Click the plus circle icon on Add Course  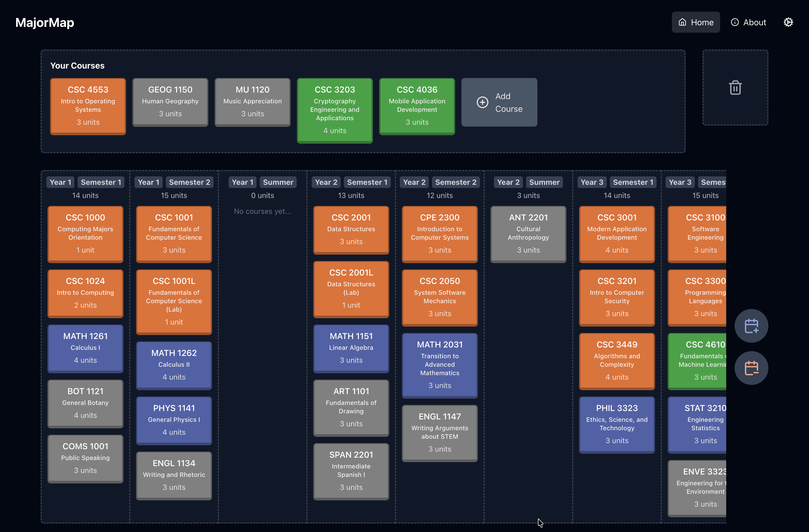click(x=482, y=102)
